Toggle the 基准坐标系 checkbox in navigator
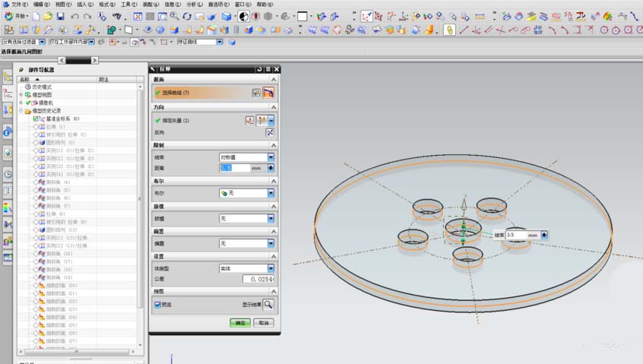 click(36, 119)
